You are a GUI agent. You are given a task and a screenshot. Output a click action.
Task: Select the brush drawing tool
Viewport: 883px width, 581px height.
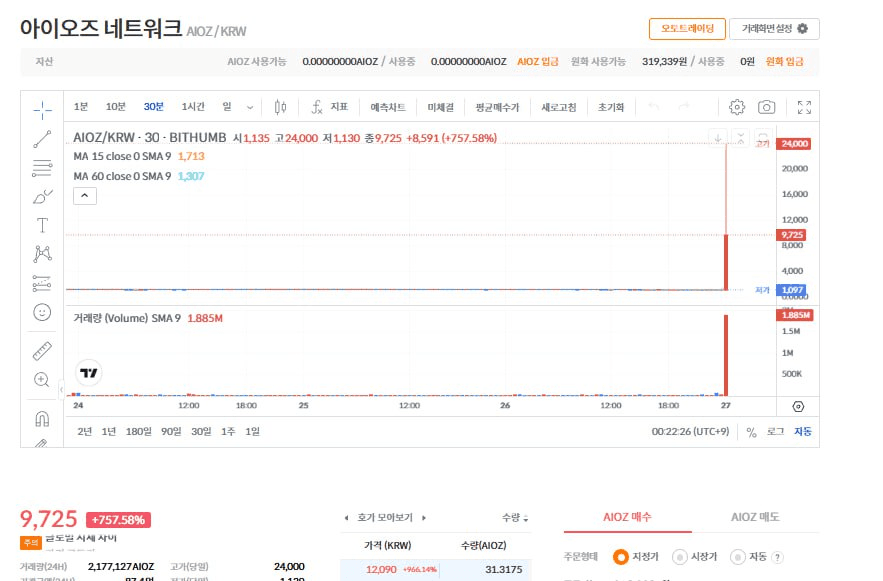point(42,196)
